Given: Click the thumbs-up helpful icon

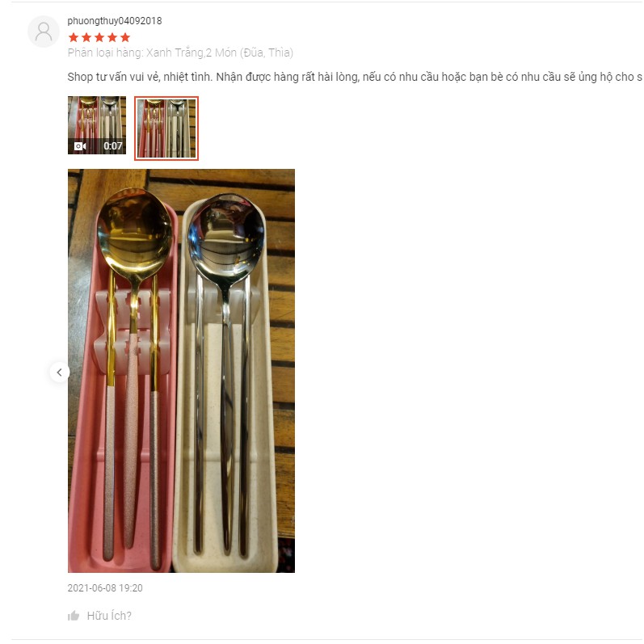Looking at the screenshot, I should (74, 616).
